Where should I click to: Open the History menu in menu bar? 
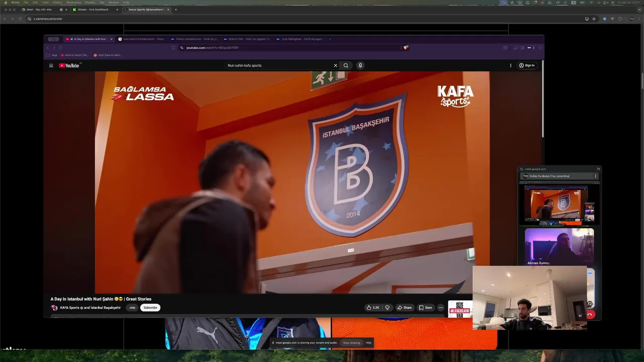point(57,3)
